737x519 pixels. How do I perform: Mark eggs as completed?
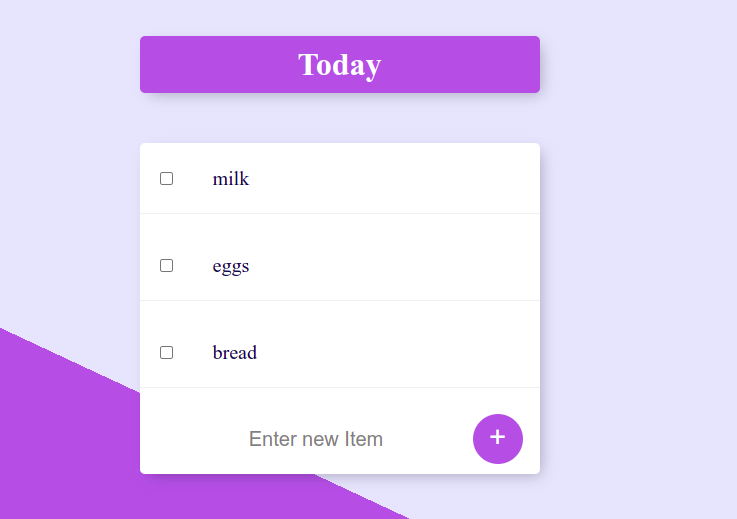tap(166, 266)
